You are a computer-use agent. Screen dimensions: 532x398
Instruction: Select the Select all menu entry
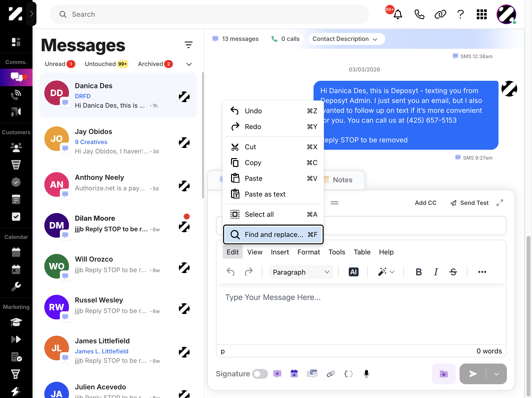coord(273,214)
